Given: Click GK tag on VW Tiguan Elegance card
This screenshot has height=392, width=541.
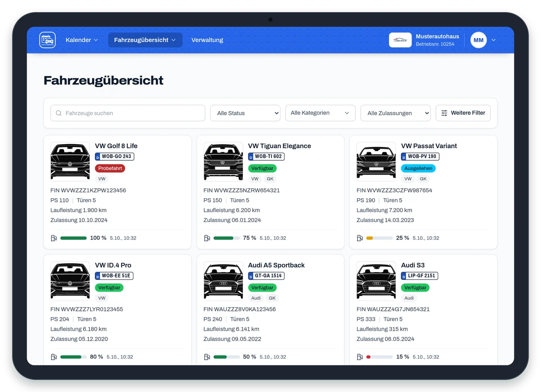Looking at the screenshot, I should click(270, 179).
